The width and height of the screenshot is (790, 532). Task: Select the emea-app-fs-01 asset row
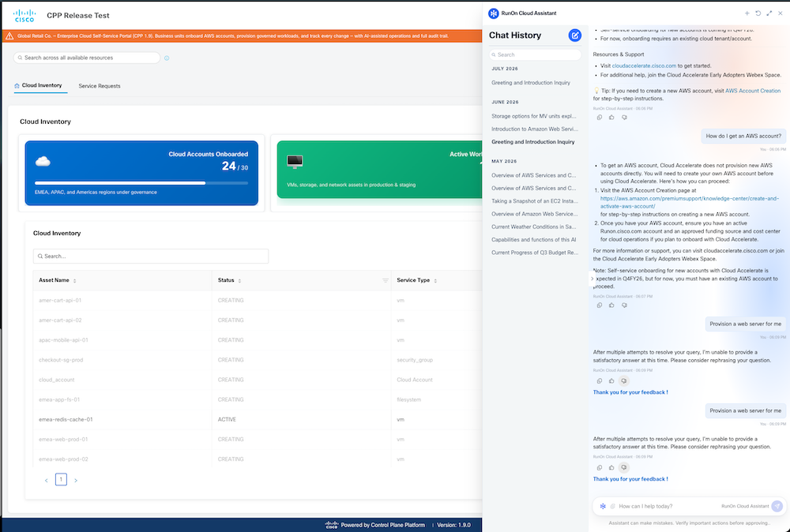(x=257, y=399)
